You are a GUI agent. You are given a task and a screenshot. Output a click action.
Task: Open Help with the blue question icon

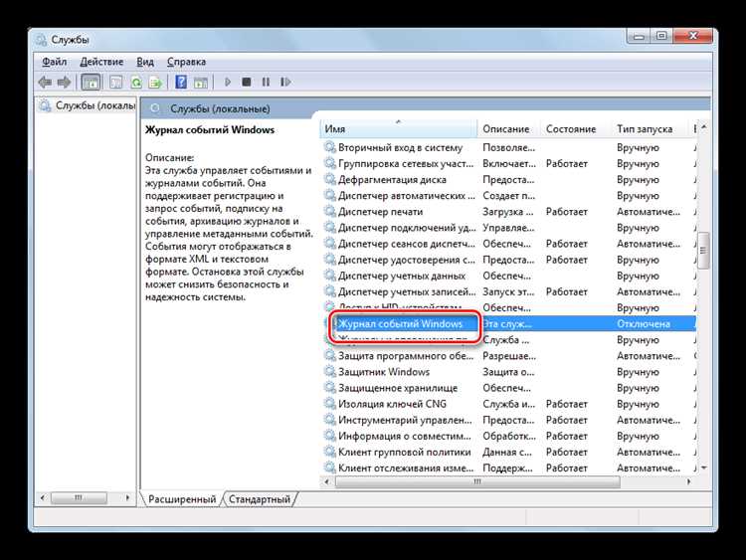pyautogui.click(x=181, y=82)
